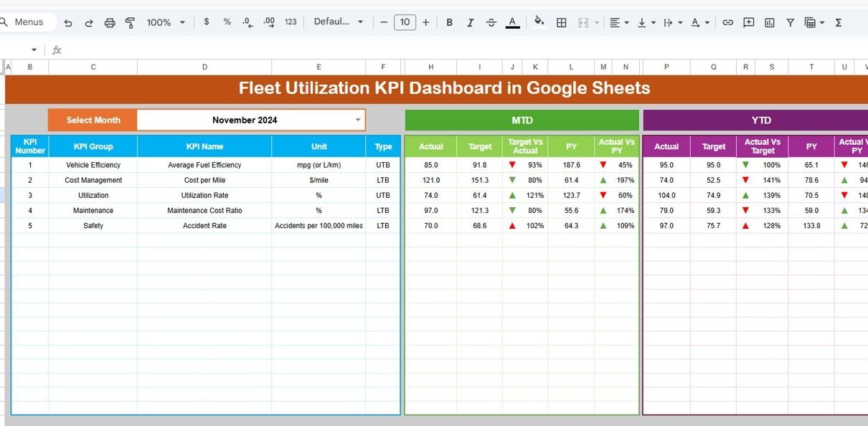Click the Borders icon

(x=562, y=22)
